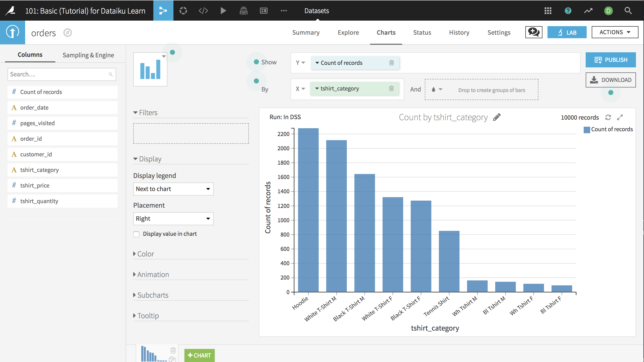
Task: Click the search magnifier icon in the top bar
Action: pyautogui.click(x=628, y=11)
